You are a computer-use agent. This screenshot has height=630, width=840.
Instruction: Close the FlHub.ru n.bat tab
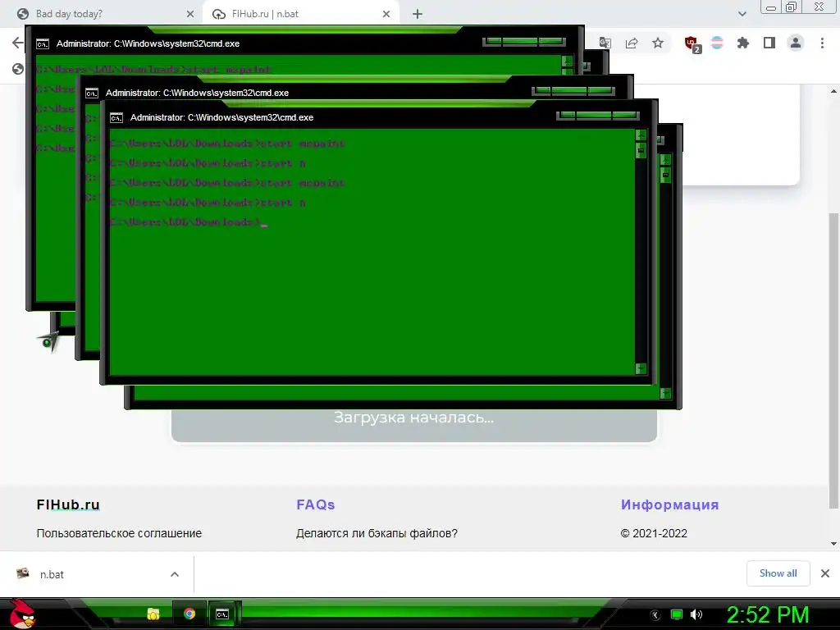coord(386,14)
